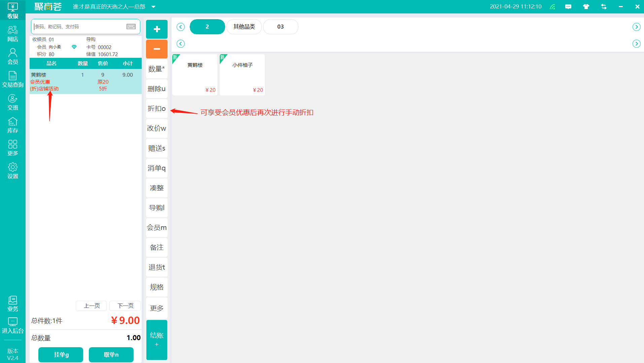Click the orange minus quantity button
This screenshot has width=644, height=363.
click(157, 49)
